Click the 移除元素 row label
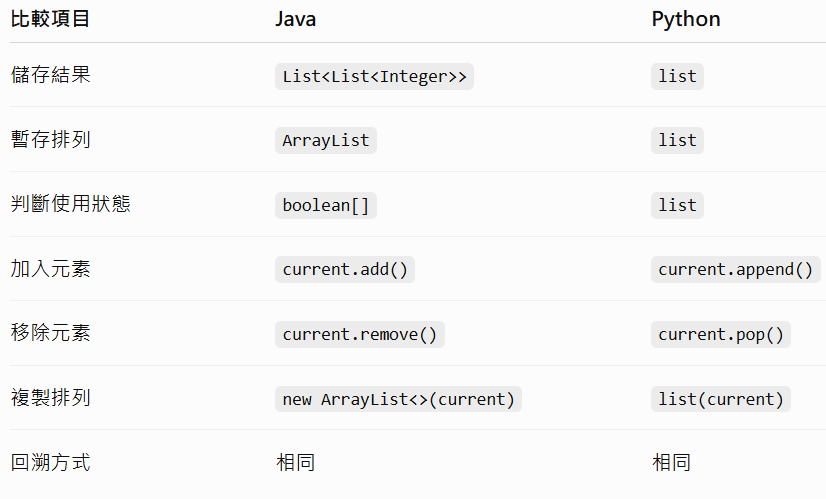The height and width of the screenshot is (499, 826). point(51,332)
